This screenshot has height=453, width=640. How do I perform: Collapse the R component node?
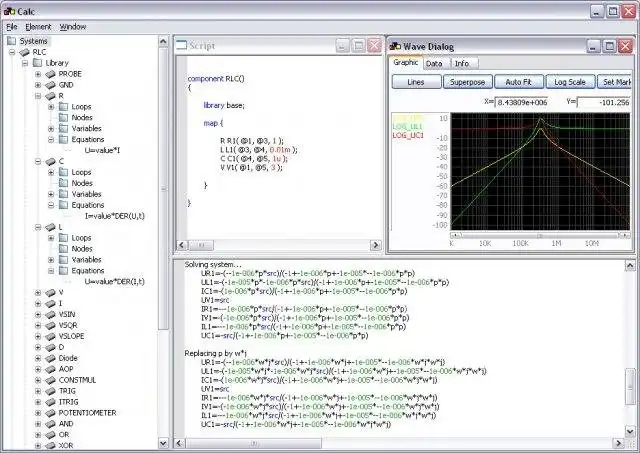38,96
